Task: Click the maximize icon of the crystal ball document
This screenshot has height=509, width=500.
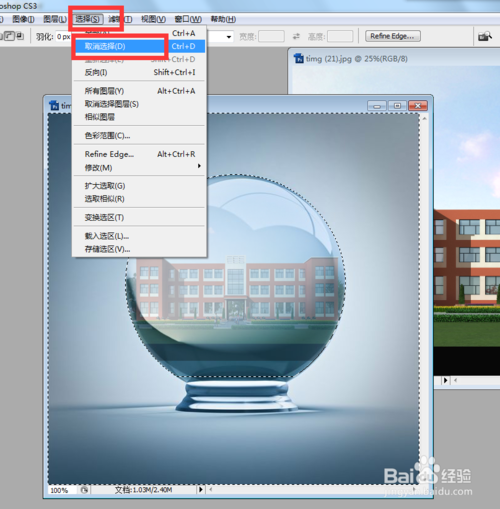Action: point(397,106)
